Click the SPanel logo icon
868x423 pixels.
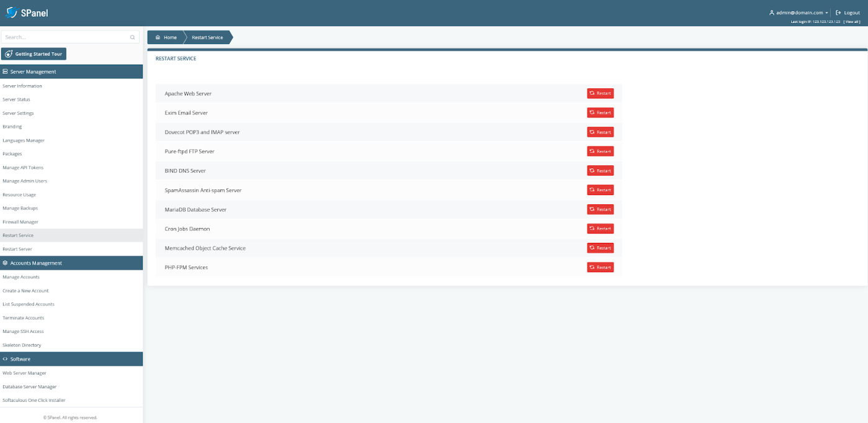coord(11,12)
